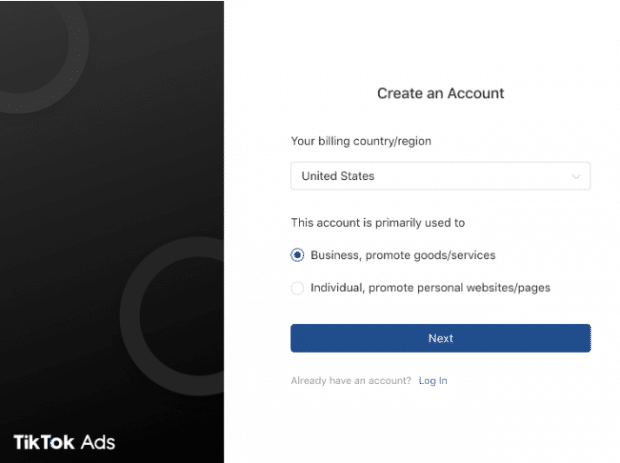Open the Log In link
This screenshot has height=463, width=620.
[433, 381]
